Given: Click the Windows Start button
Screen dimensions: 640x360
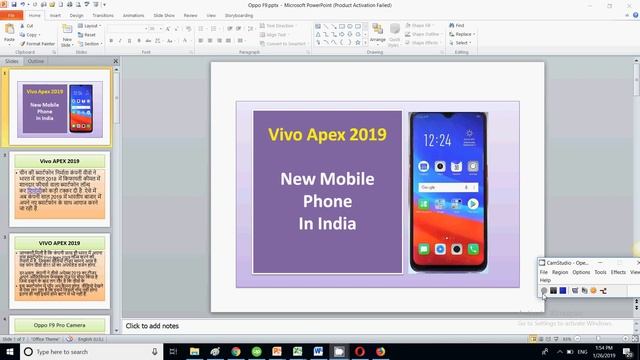Looking at the screenshot, I should [x=10, y=351].
